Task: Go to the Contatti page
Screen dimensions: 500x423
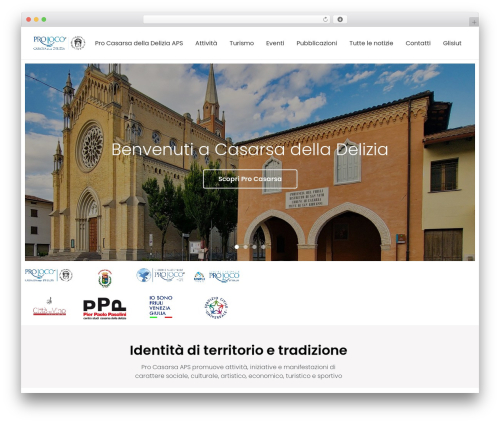Action: [x=418, y=43]
